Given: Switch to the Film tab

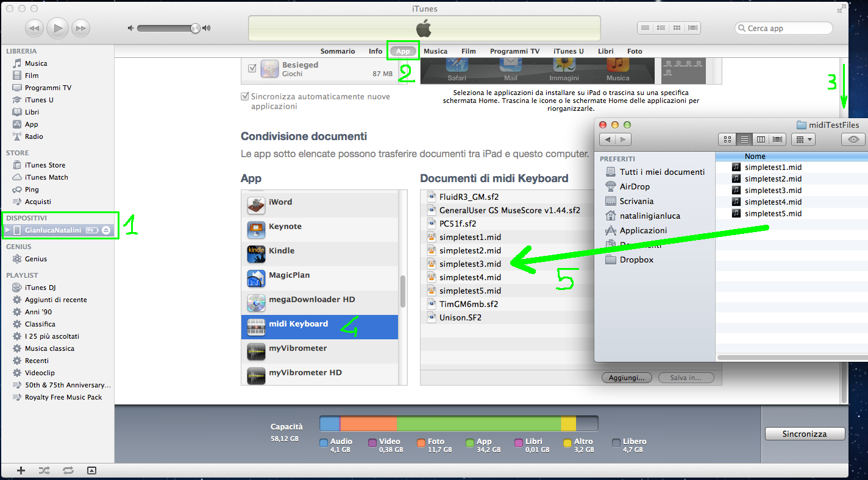Looking at the screenshot, I should pyautogui.click(x=468, y=51).
